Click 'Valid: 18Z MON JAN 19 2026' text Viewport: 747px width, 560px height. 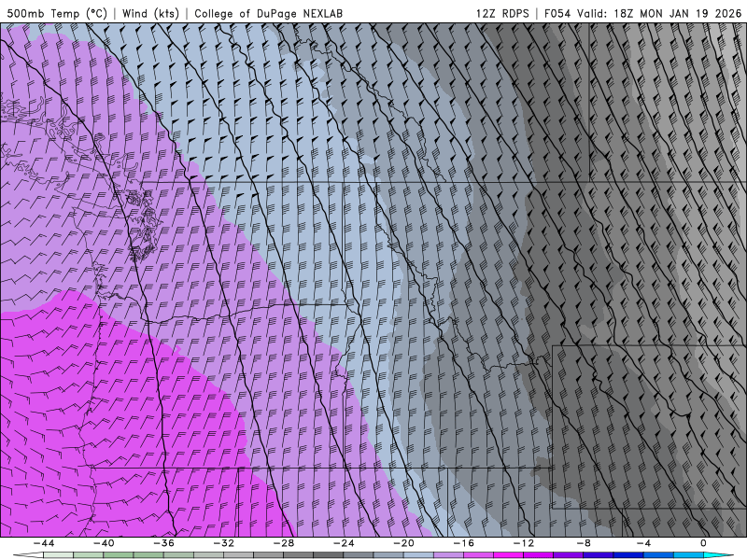(659, 13)
